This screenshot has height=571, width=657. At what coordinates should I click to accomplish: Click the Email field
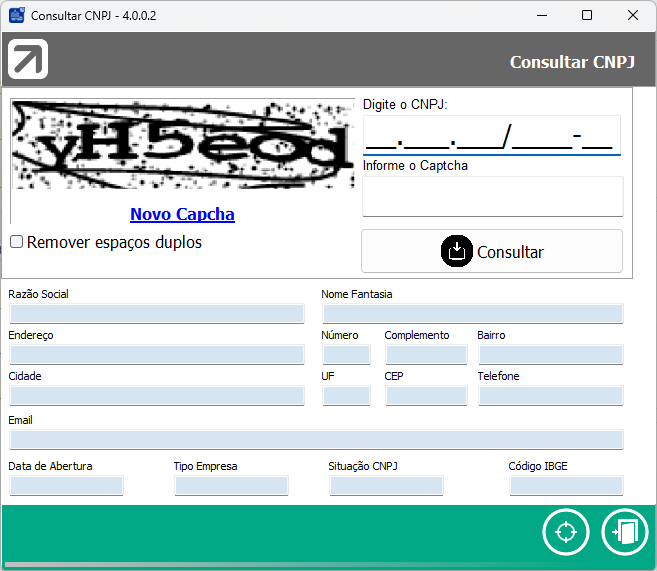click(316, 440)
